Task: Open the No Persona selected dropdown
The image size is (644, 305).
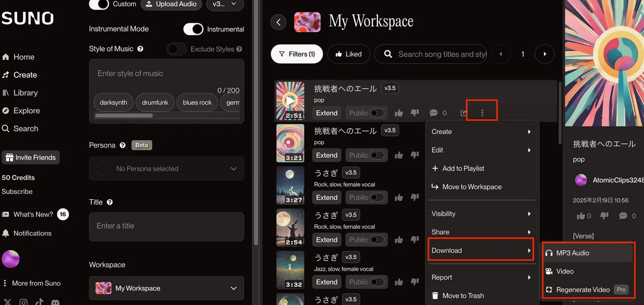Action: (x=166, y=169)
